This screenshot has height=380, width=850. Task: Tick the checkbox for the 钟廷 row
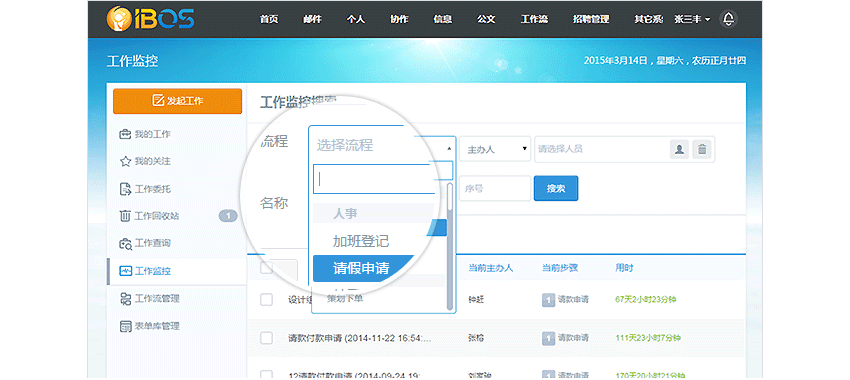[x=266, y=300]
